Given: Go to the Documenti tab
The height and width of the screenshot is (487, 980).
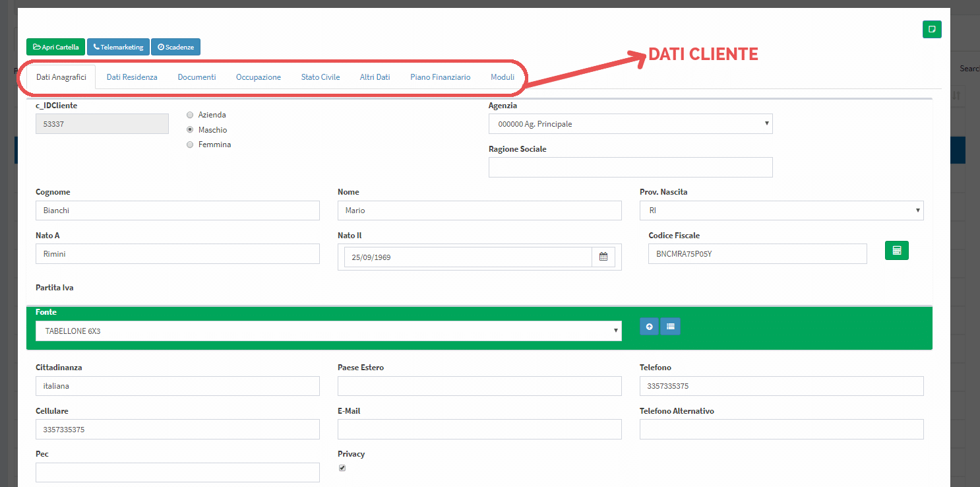Looking at the screenshot, I should [197, 77].
